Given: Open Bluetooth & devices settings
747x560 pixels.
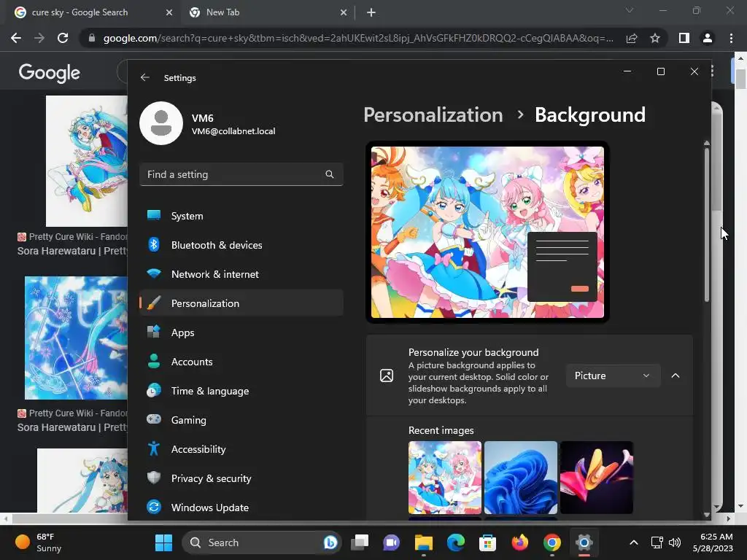Looking at the screenshot, I should (x=241, y=245).
